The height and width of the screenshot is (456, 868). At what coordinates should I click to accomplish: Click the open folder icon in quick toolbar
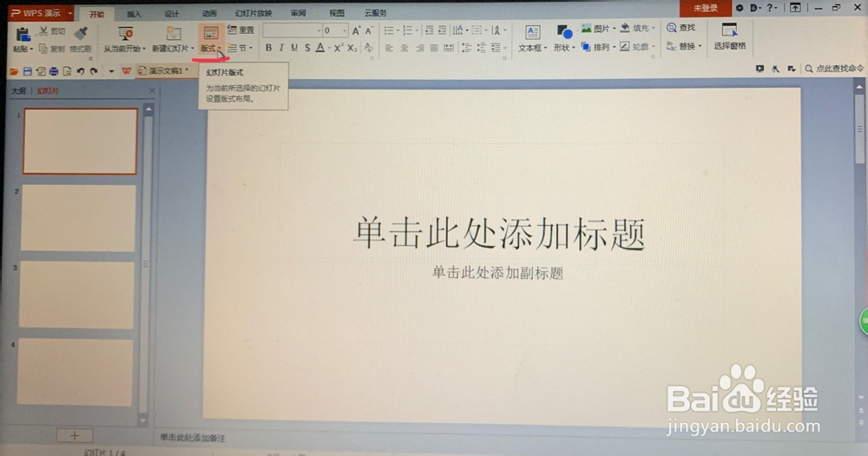14,71
